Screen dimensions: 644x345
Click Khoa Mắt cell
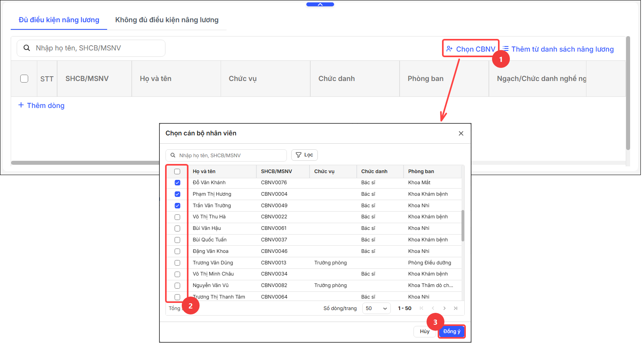tap(419, 183)
